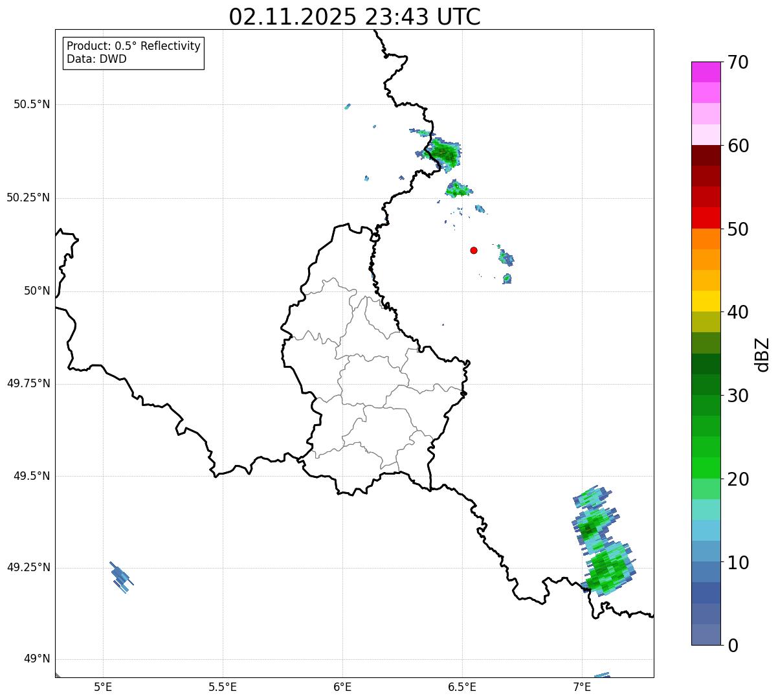
Task: Click the colorbar tick label 70
Action: tap(738, 62)
